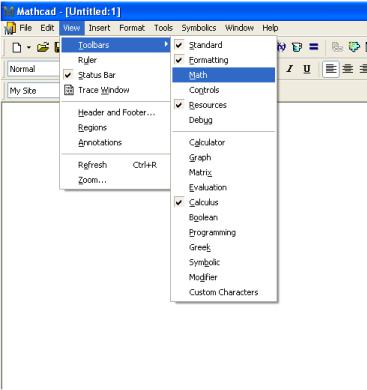Toggle Italic formatting
The image size is (367, 390).
pos(290,69)
